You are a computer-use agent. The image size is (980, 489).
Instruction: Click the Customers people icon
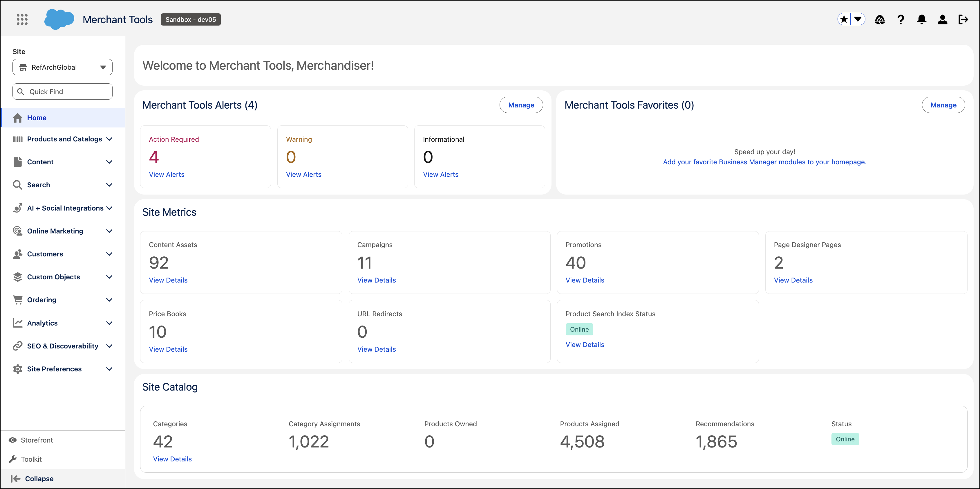17,254
